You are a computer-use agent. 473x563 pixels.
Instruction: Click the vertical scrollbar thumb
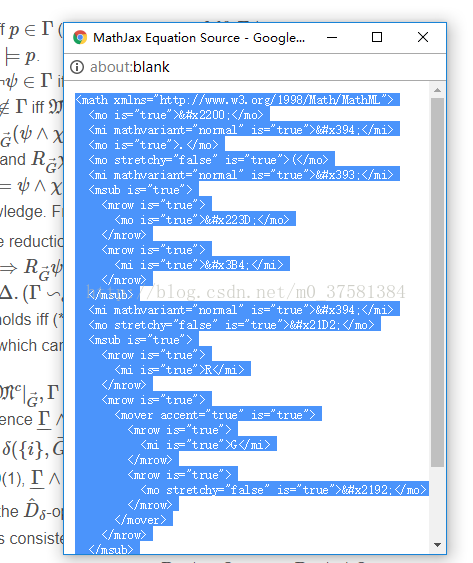coord(437,282)
